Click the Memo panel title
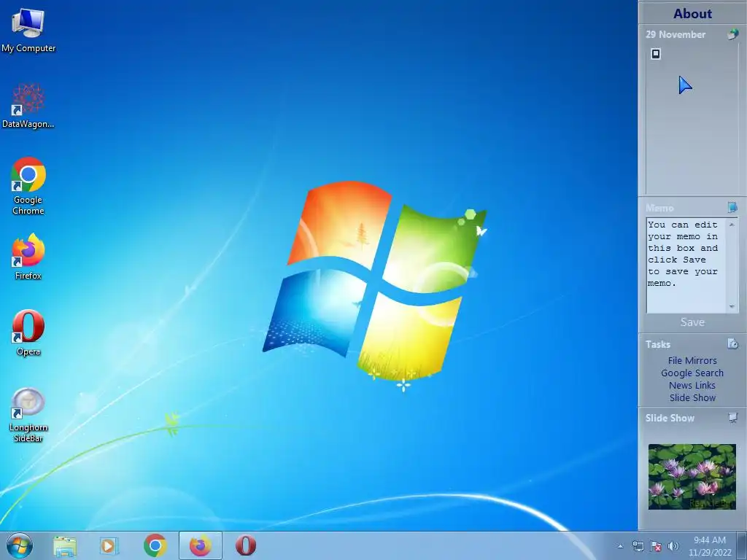The image size is (747, 560). coord(659,208)
